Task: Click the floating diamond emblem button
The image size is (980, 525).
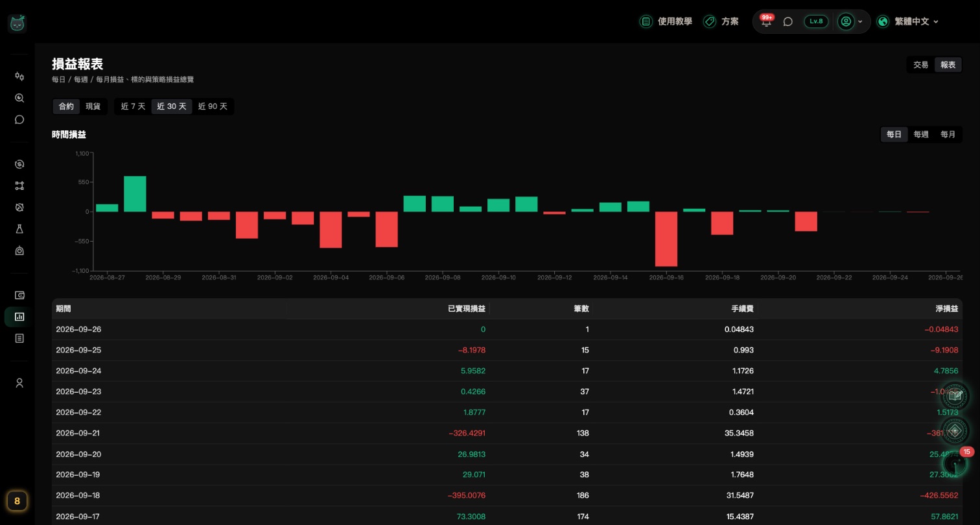Action: pyautogui.click(x=955, y=430)
